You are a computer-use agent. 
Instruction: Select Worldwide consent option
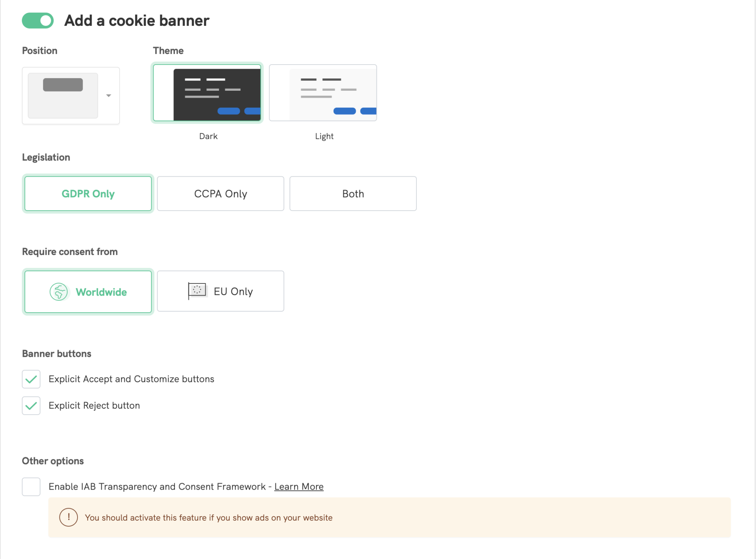(x=101, y=292)
